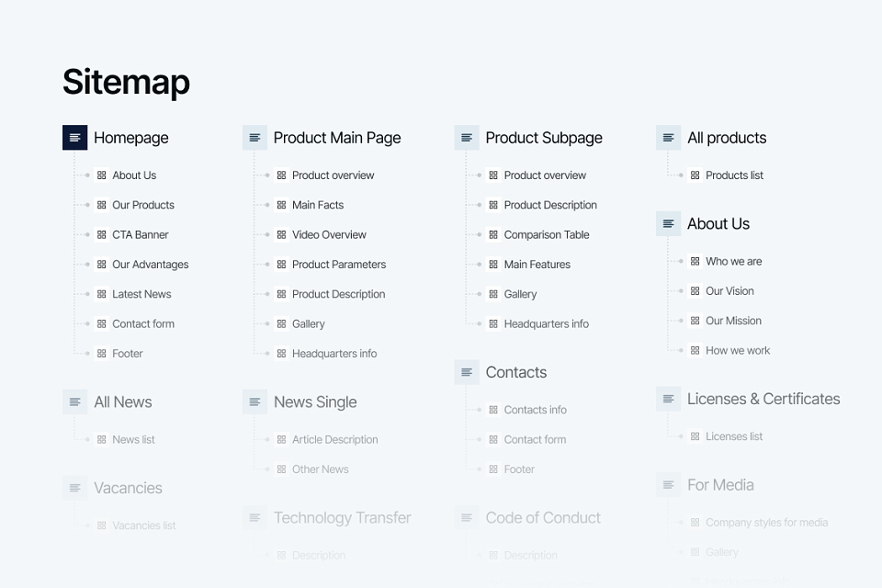Open the All News heading
This screenshot has height=588, width=882.
(x=122, y=401)
